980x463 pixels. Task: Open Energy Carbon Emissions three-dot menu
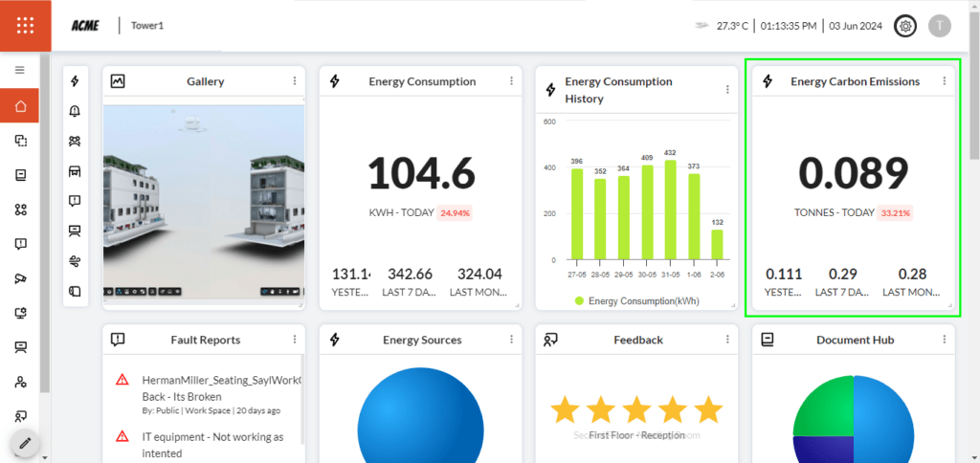coord(944,81)
